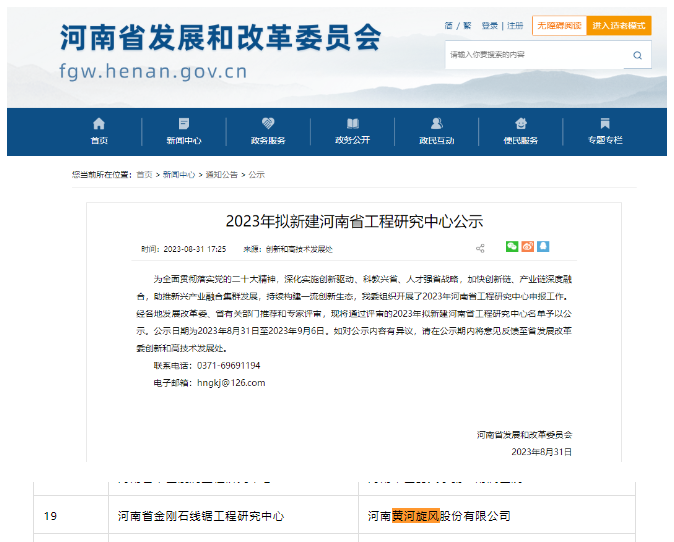Click the 公示 breadcrumb link
674x542 pixels.
[x=257, y=175]
